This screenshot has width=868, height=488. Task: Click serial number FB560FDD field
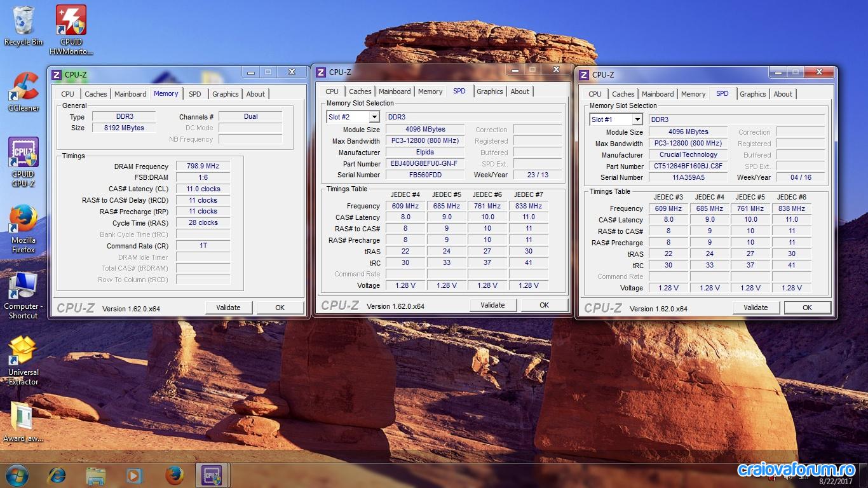click(x=425, y=175)
